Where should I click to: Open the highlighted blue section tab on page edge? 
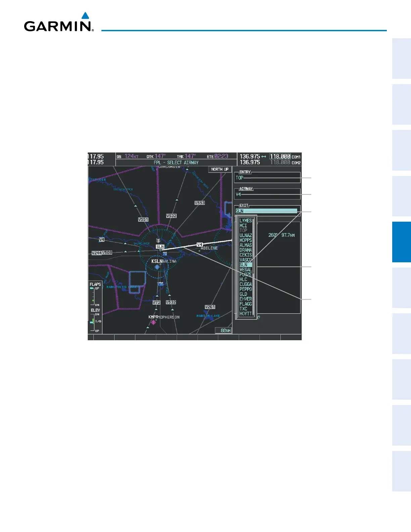coord(401,242)
